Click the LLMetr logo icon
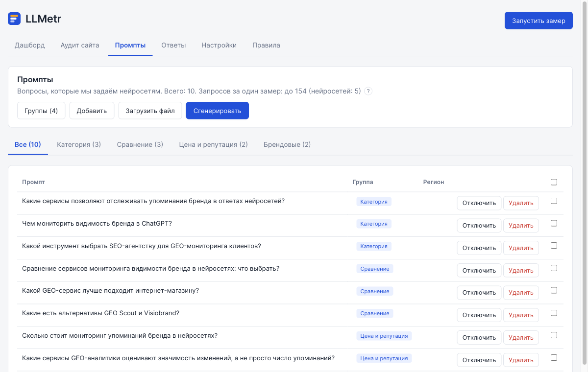 click(x=14, y=19)
